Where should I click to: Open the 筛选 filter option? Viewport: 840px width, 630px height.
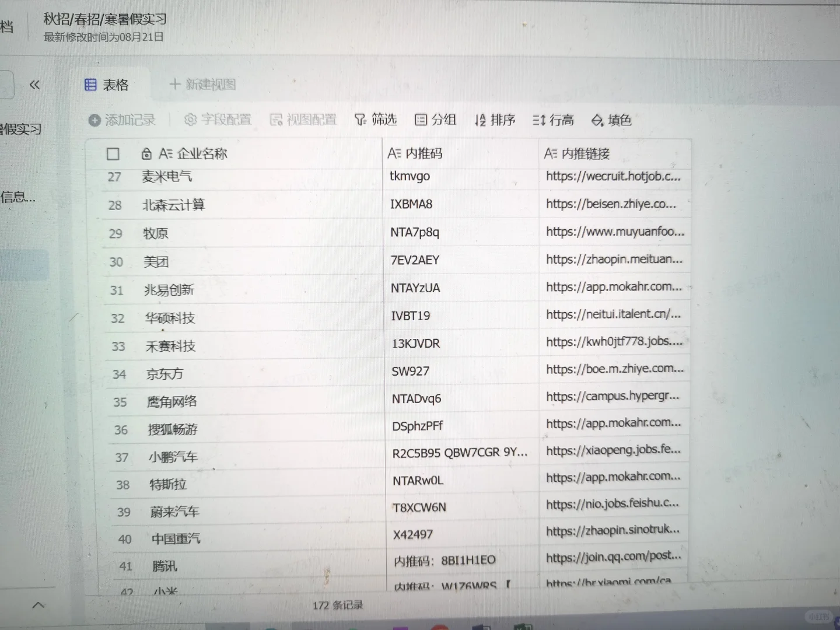(x=376, y=120)
